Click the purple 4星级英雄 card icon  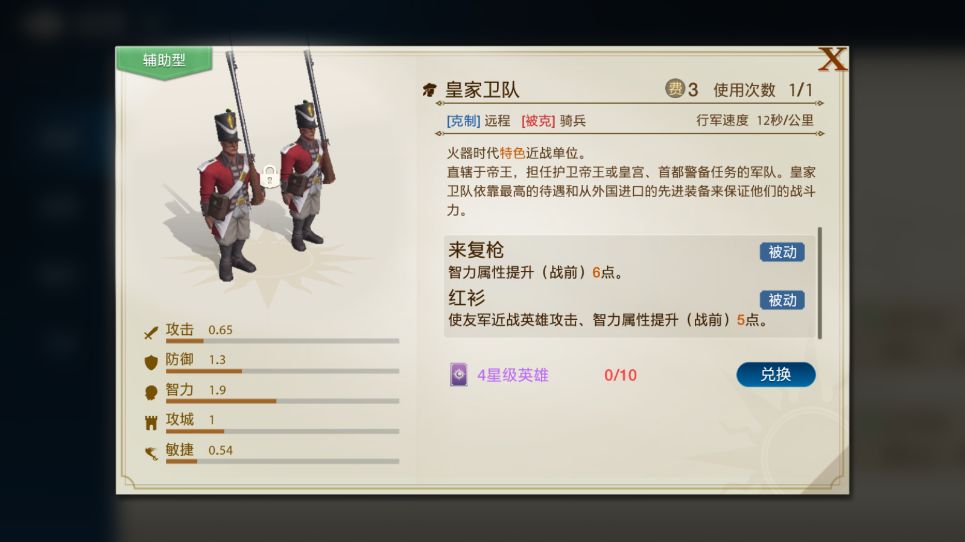pos(459,375)
